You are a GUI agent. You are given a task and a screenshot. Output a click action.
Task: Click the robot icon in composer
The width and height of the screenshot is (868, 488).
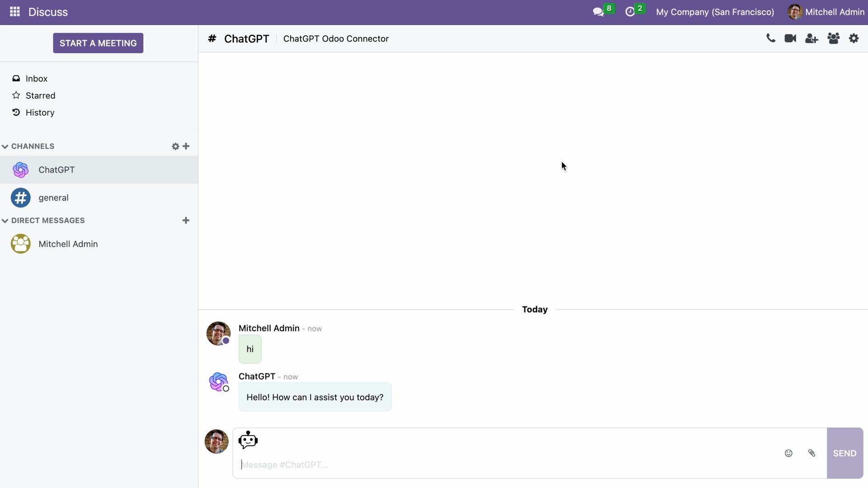pos(248,440)
